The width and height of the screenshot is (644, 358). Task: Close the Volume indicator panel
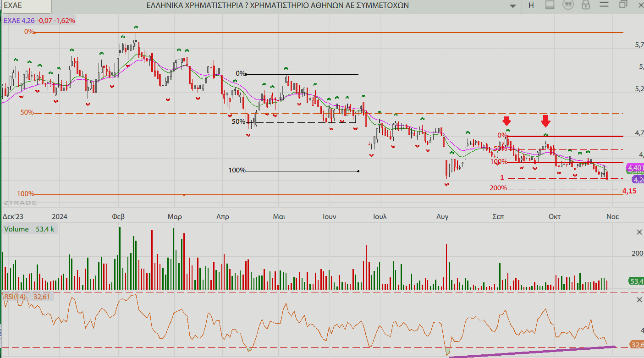[639, 232]
